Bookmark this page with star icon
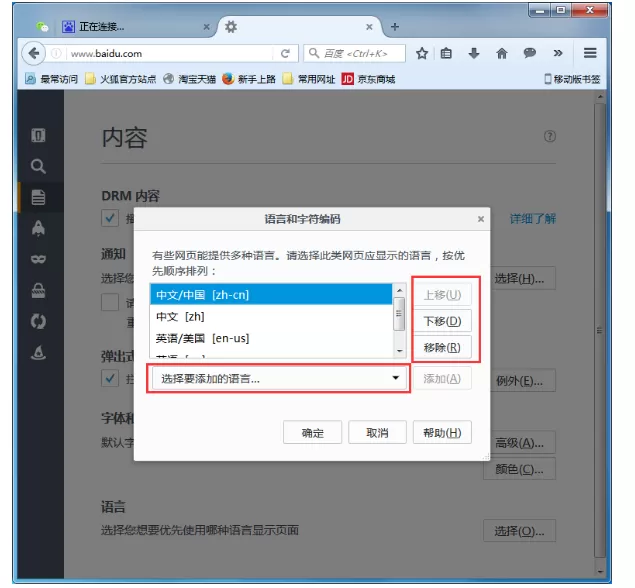Viewport: 635px width, 588px height. click(422, 53)
